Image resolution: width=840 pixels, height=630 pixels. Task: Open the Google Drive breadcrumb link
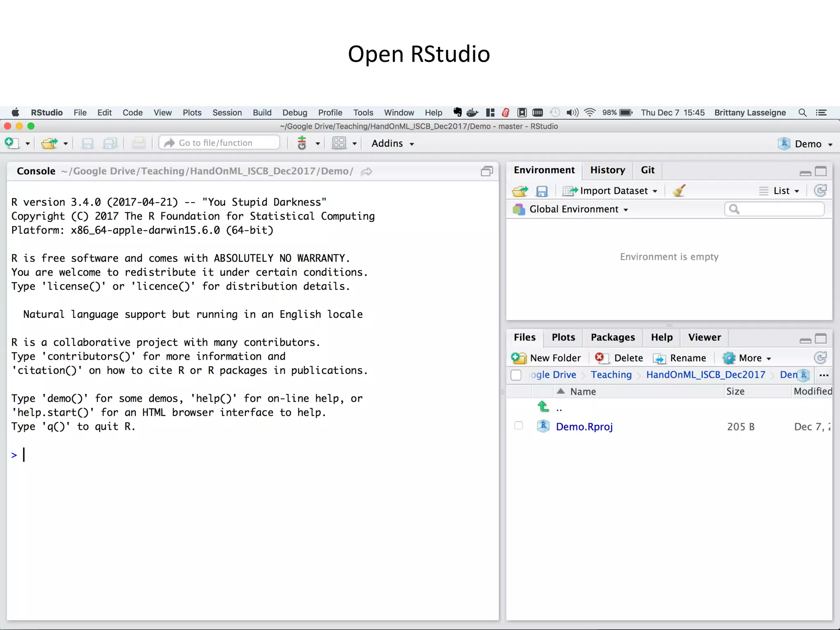(x=553, y=375)
